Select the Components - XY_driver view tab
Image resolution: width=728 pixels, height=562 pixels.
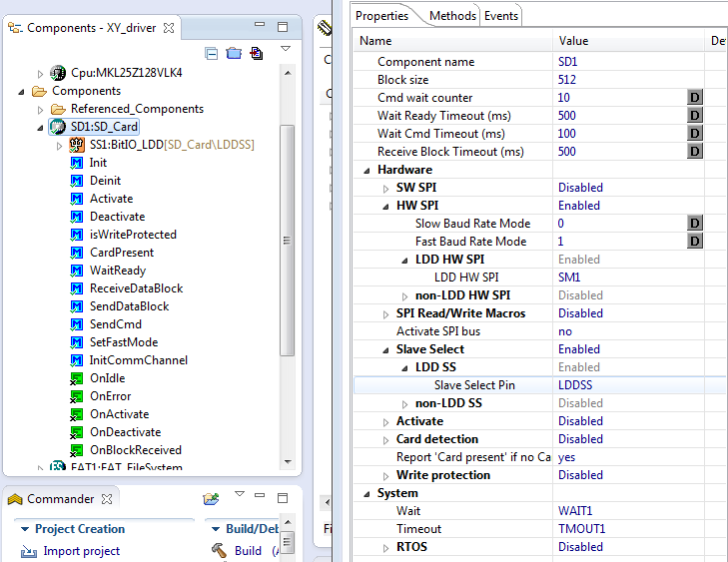(x=91, y=28)
